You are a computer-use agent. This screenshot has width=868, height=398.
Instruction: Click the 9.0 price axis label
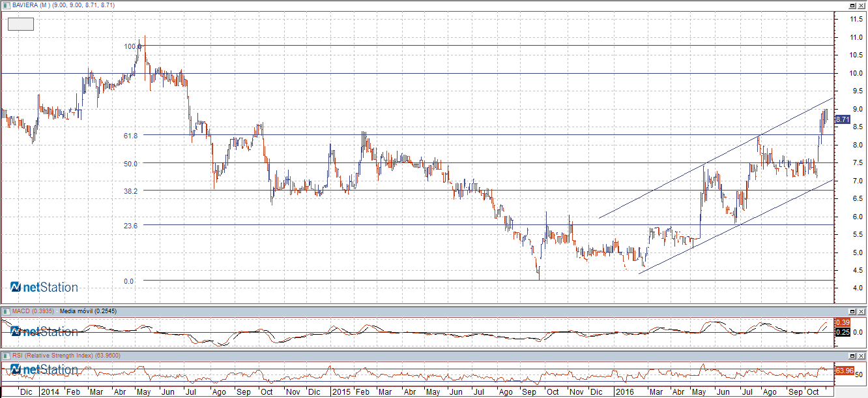point(858,109)
